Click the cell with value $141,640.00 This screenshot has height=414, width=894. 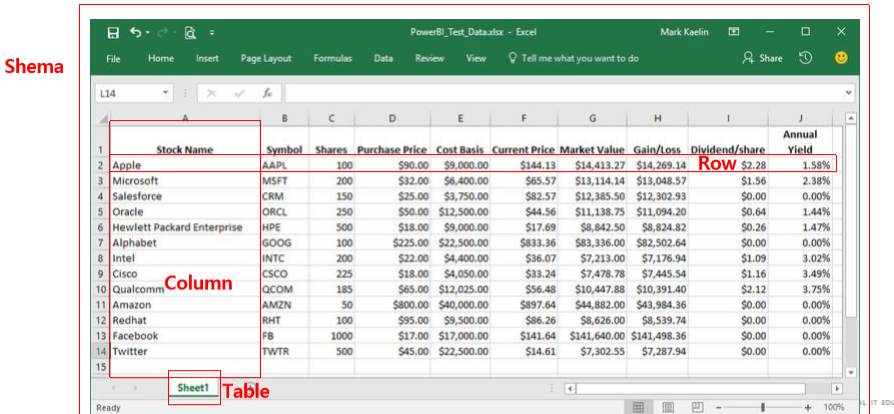592,336
